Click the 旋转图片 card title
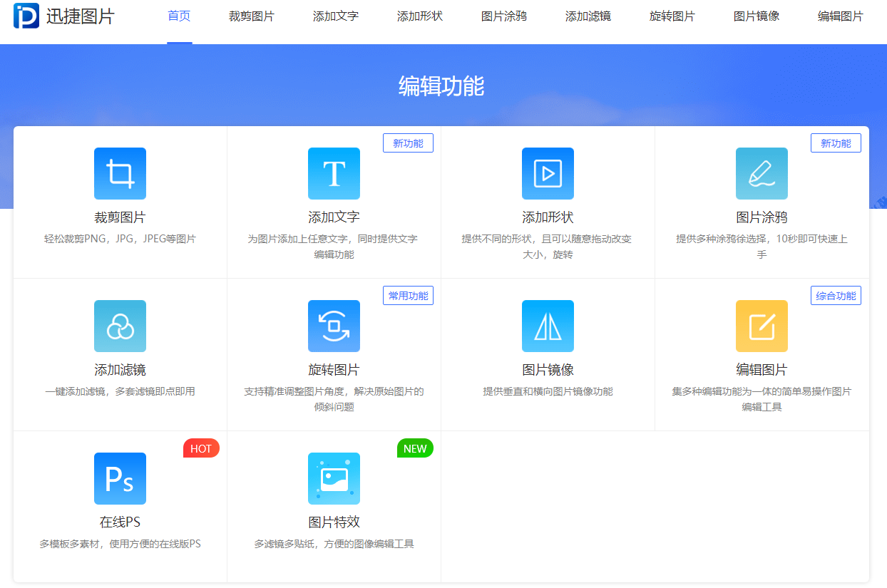The width and height of the screenshot is (887, 588). pos(334,370)
